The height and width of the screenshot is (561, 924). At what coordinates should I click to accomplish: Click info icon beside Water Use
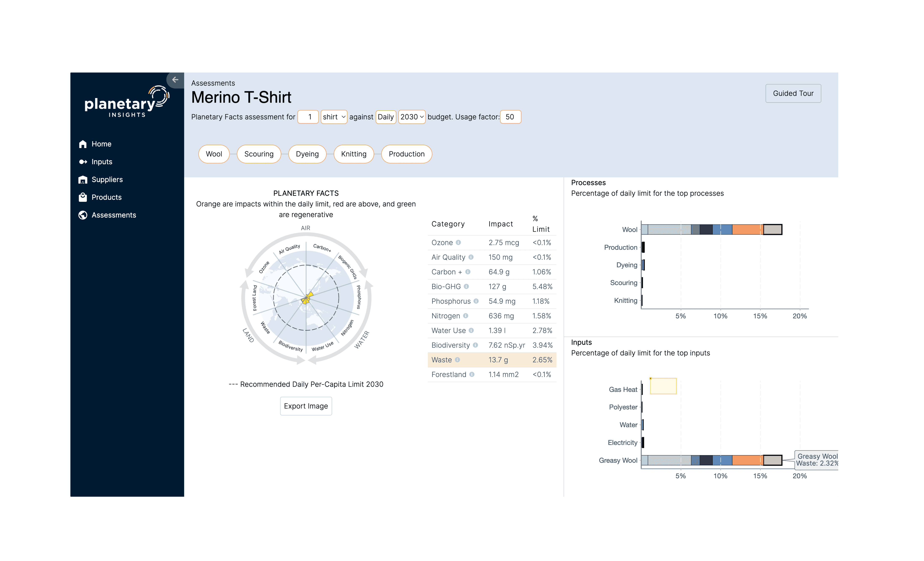pyautogui.click(x=471, y=330)
